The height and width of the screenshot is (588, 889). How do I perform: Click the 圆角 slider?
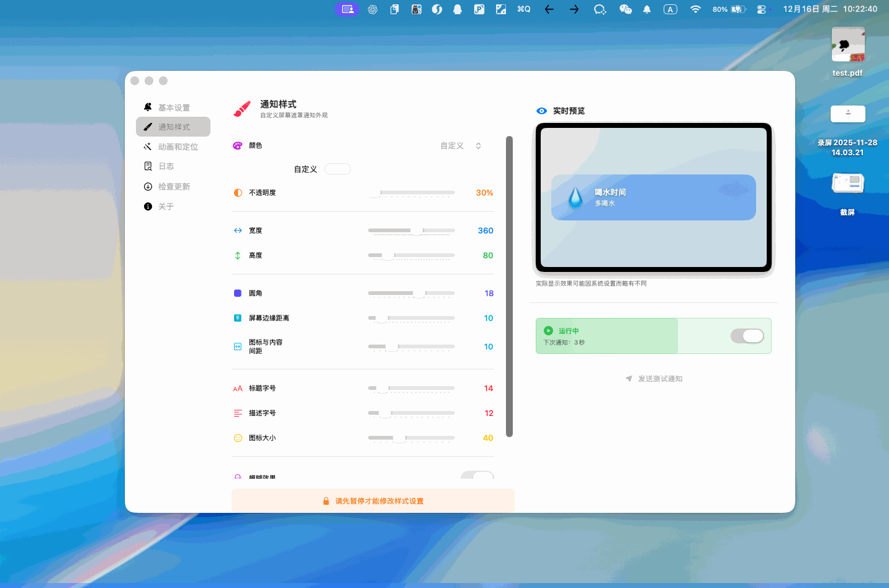pos(412,293)
